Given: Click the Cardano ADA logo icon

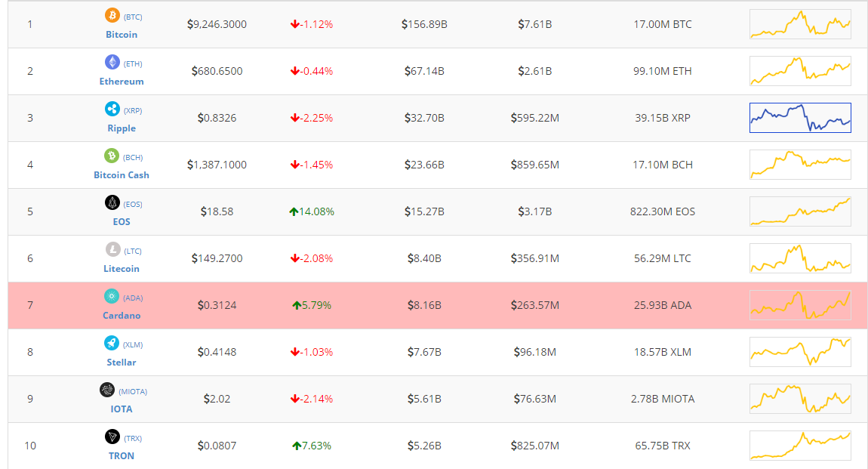Looking at the screenshot, I should tap(112, 297).
